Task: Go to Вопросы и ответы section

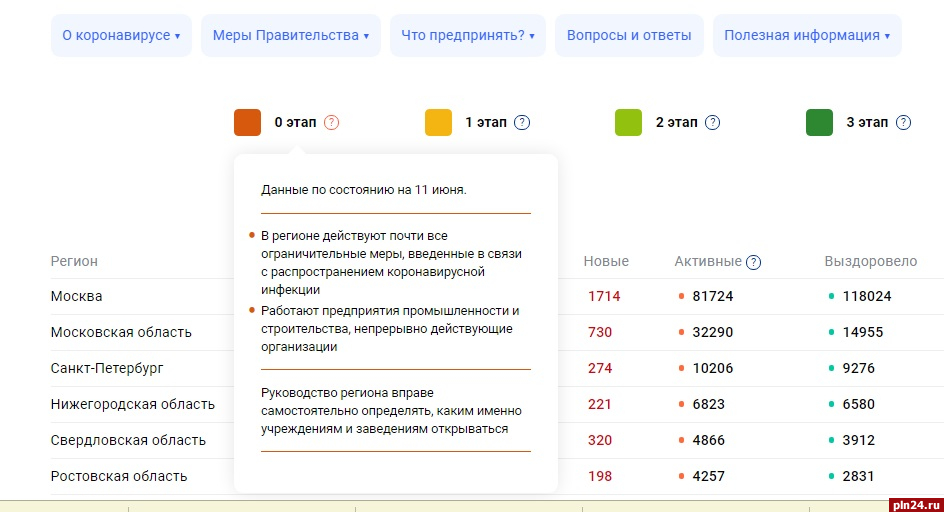Action: pyautogui.click(x=628, y=35)
